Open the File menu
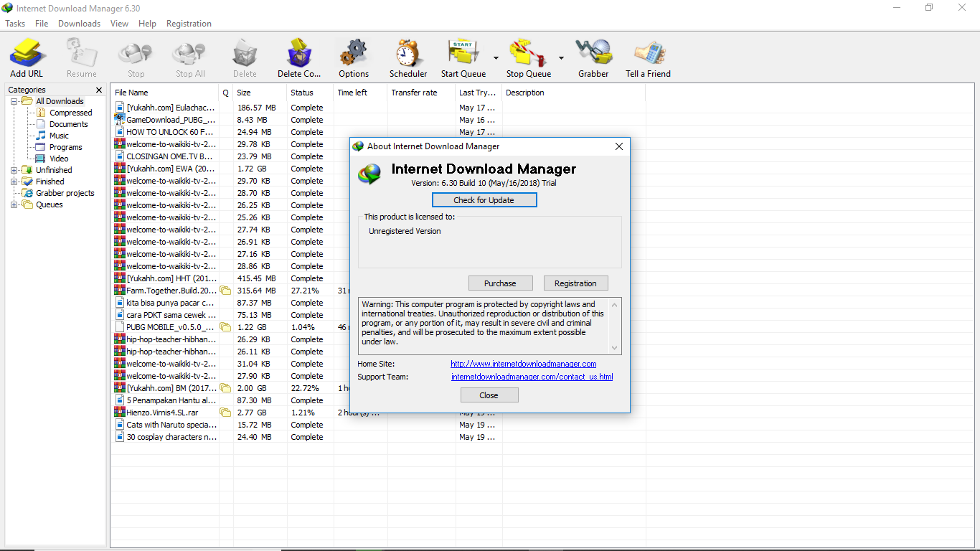Screen dimensions: 980x551 pyautogui.click(x=42, y=24)
